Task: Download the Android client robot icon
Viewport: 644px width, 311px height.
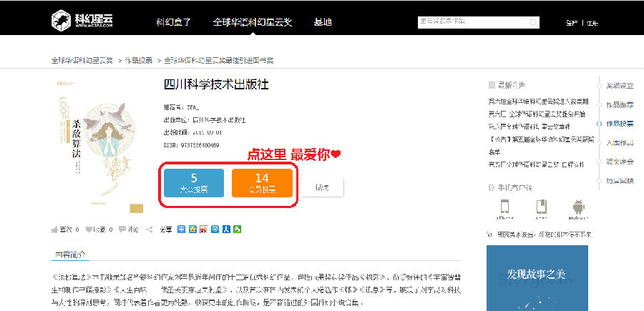Action: click(x=578, y=207)
